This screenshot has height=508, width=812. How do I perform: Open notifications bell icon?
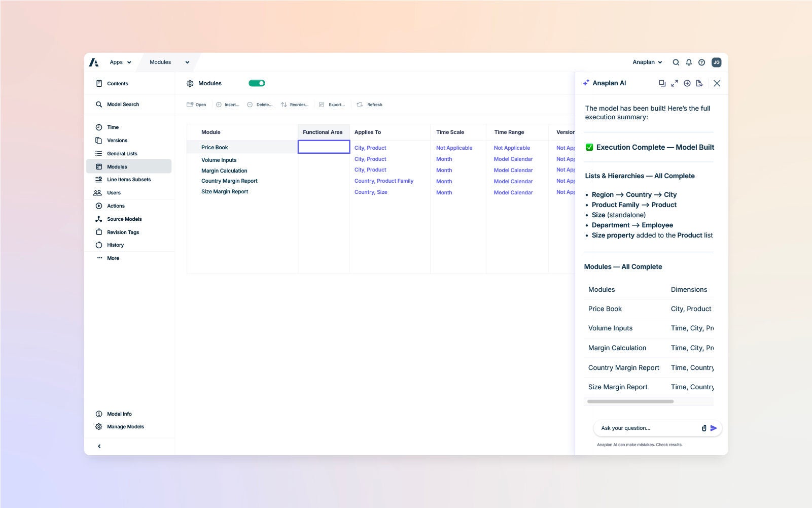(689, 62)
